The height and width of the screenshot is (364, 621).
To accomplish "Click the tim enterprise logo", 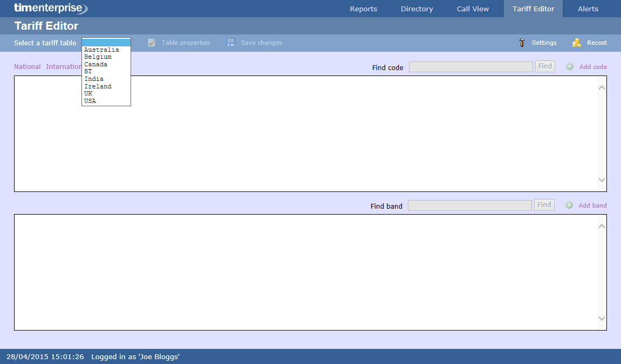I will point(50,8).
